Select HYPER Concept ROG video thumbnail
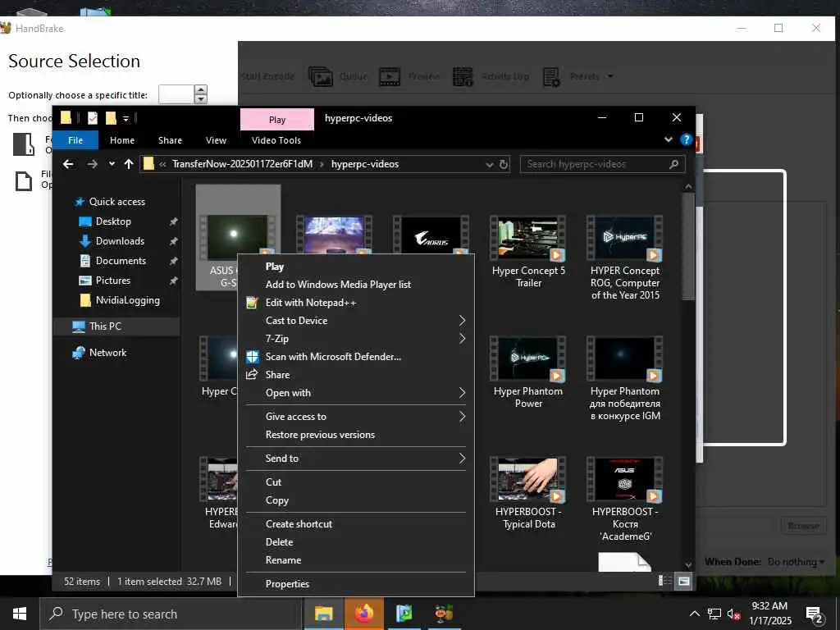The image size is (840, 630). [x=624, y=238]
